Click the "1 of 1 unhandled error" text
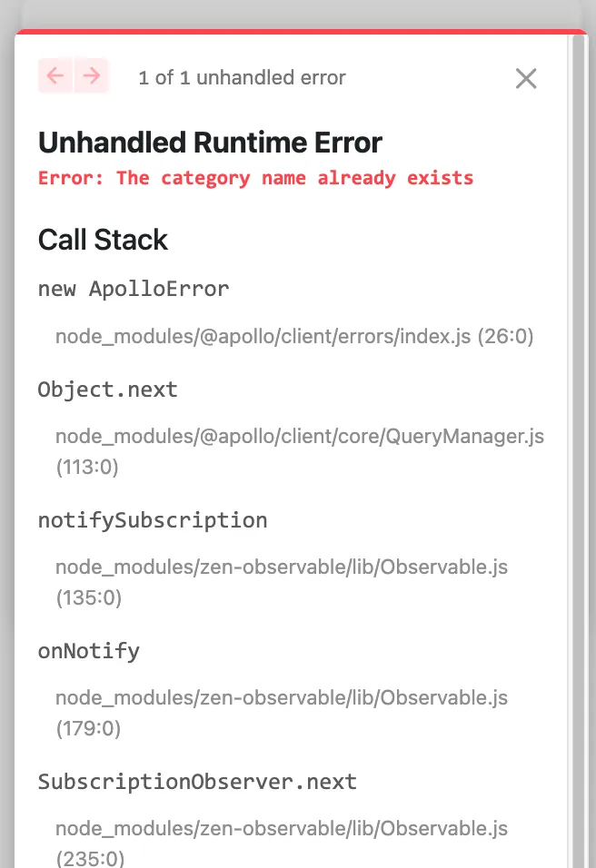 (x=242, y=78)
